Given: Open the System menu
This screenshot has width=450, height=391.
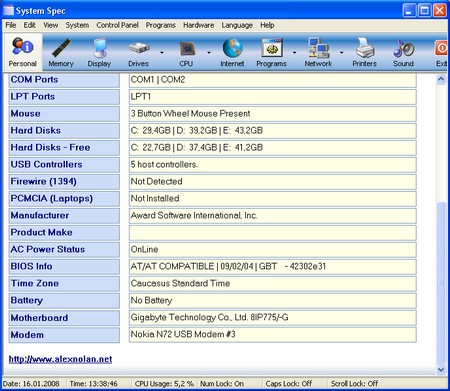Looking at the screenshot, I should [77, 25].
